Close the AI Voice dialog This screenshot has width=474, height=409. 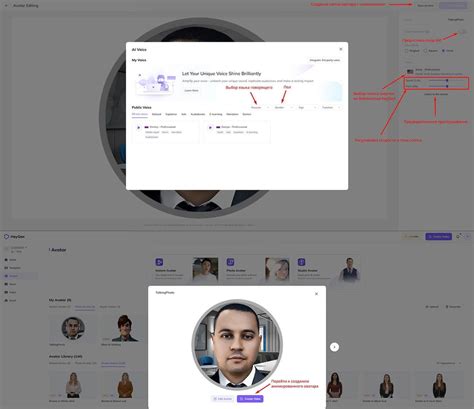341,49
